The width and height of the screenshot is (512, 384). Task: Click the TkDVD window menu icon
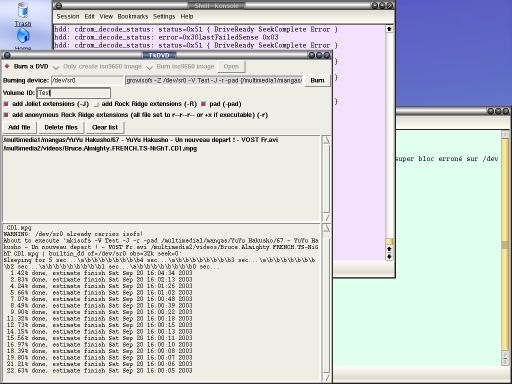point(7,55)
